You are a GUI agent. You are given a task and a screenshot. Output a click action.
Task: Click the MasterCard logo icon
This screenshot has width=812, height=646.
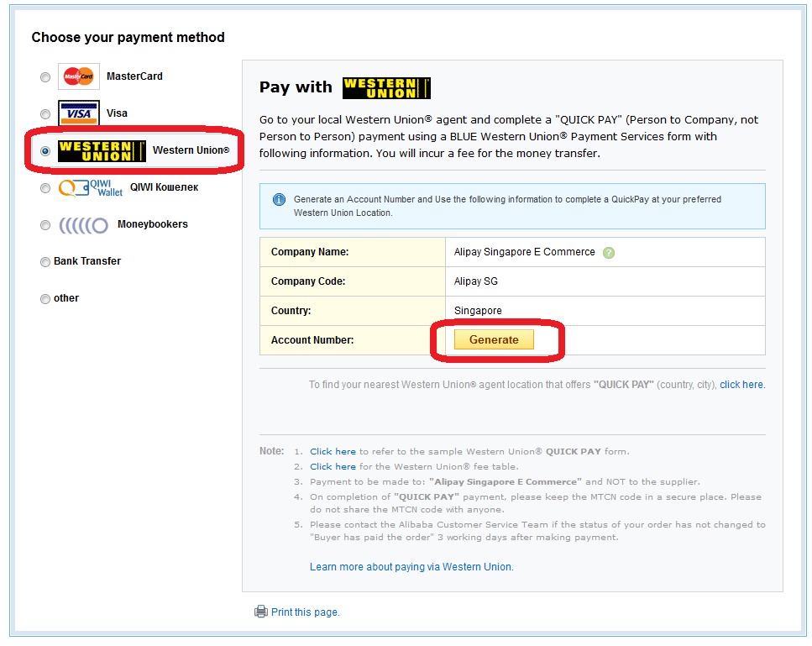click(x=79, y=76)
